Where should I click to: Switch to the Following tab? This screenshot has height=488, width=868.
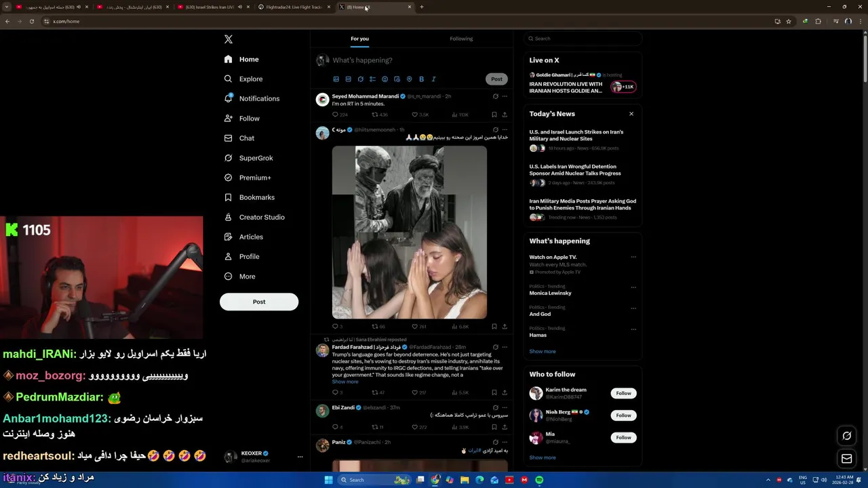pos(461,39)
